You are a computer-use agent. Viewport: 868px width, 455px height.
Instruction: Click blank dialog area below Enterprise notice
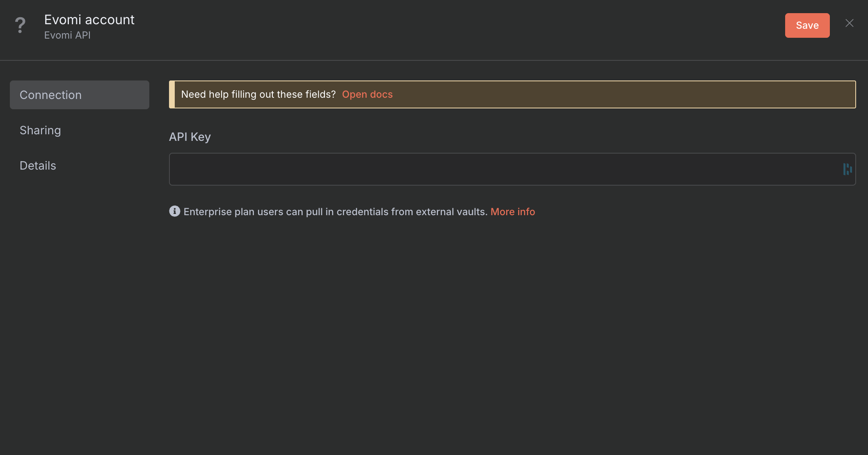tap(512, 329)
